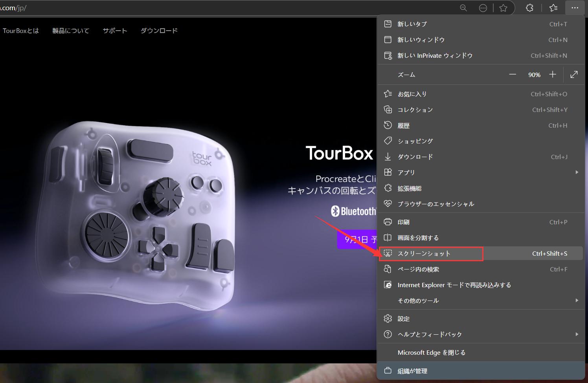
Task: Click the purple 9月1日 pre-order button
Action: pos(357,239)
